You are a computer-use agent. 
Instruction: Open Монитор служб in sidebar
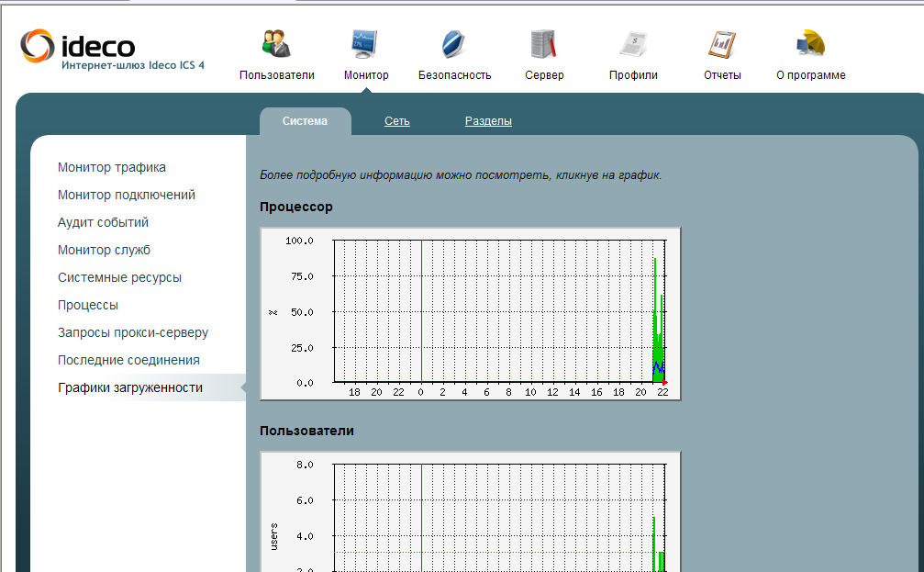point(105,250)
